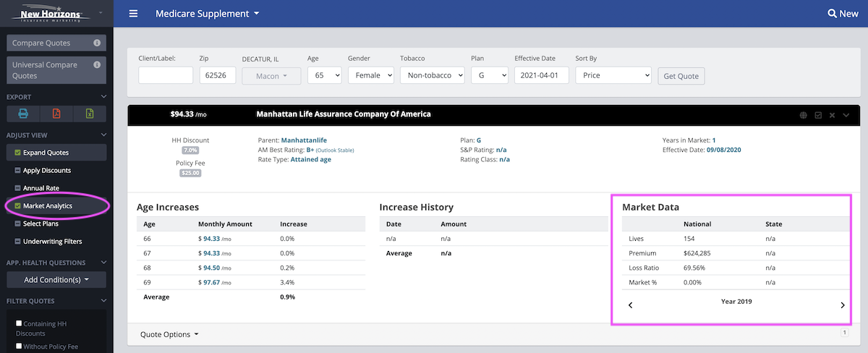
Task: Click the HH Discount 7.0% badge
Action: pyautogui.click(x=191, y=150)
